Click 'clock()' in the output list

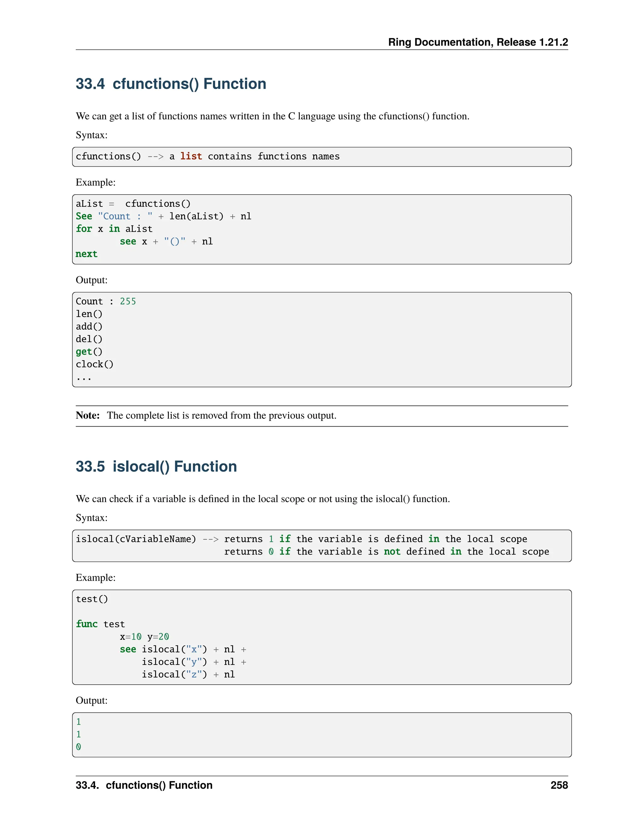click(x=94, y=364)
